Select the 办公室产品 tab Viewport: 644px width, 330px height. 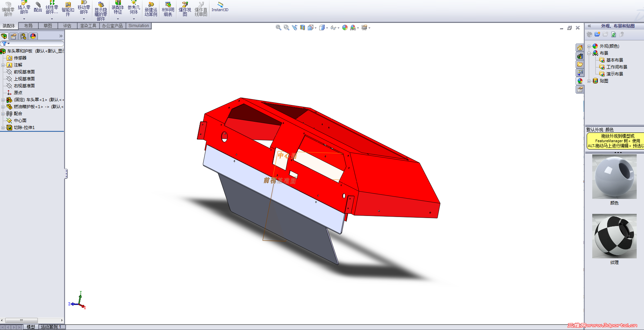[x=113, y=26]
